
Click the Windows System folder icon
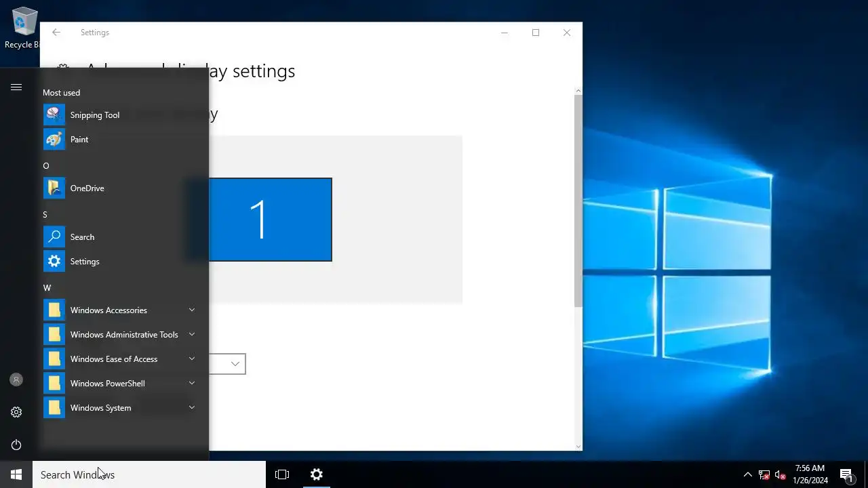54,408
